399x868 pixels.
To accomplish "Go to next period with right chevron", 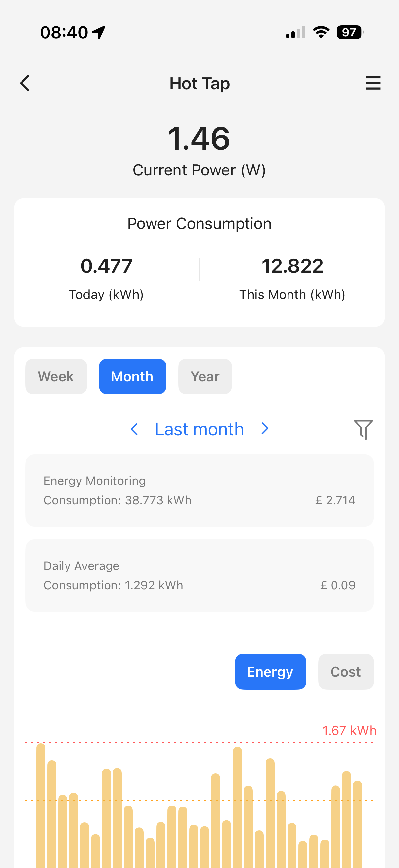I will pos(265,429).
